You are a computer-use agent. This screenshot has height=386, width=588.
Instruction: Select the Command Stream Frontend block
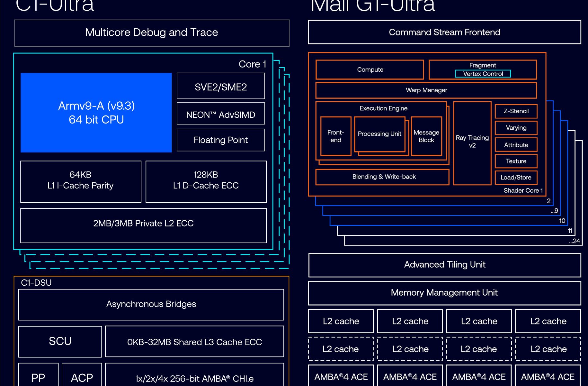[444, 32]
